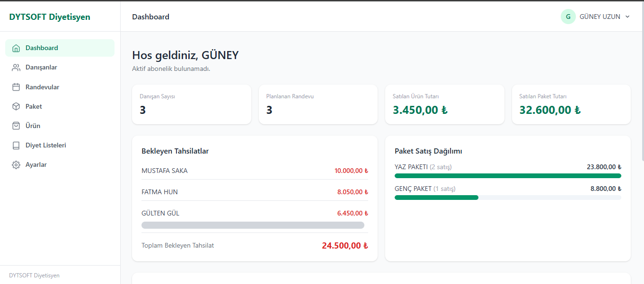Click the Diyet Listeleri book icon

(x=16, y=146)
